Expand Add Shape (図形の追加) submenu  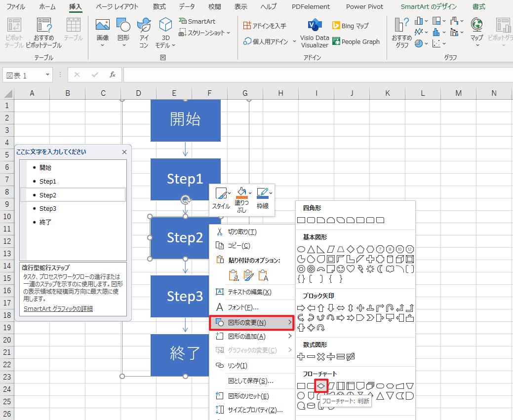[252, 336]
